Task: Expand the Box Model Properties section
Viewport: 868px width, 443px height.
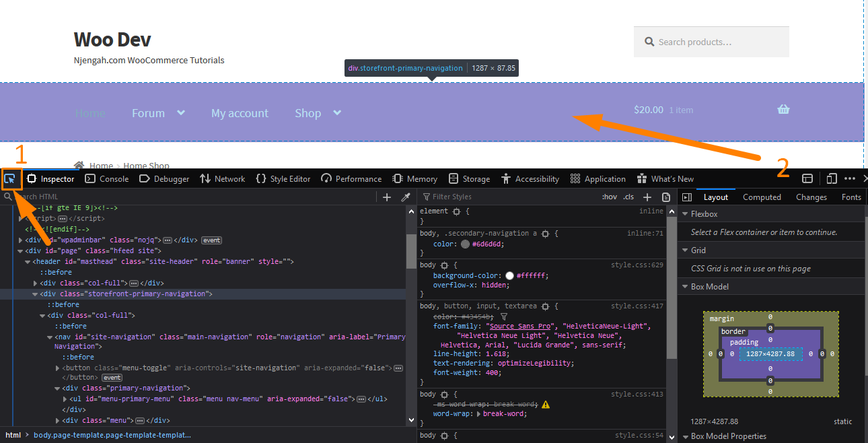Action: (685, 436)
